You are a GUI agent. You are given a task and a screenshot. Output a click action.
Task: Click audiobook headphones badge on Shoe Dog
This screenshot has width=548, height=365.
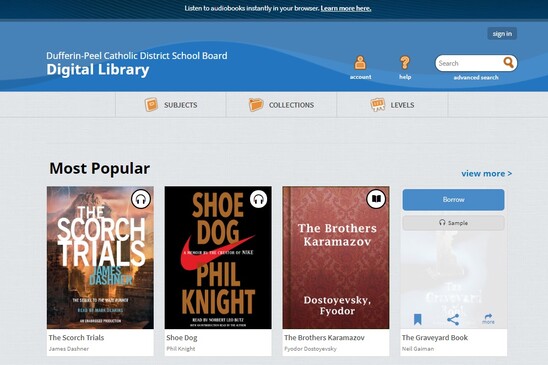[259, 199]
